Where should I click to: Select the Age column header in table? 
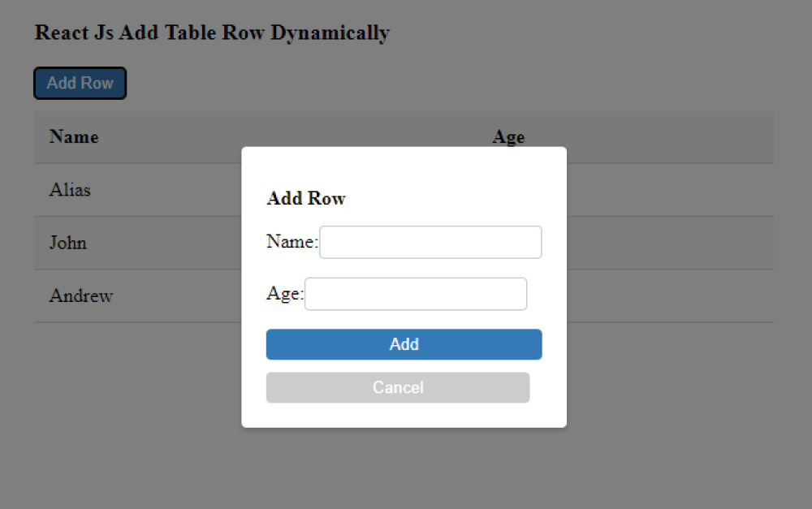point(508,137)
